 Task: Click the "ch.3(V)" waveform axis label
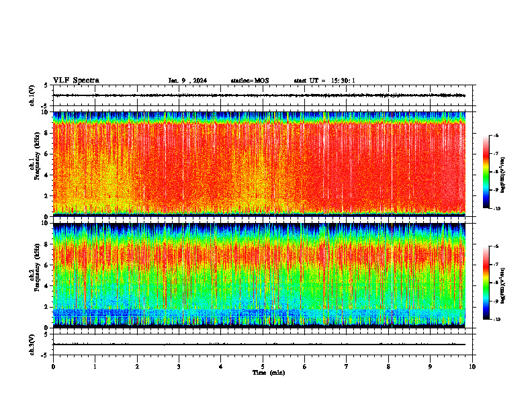coord(32,345)
